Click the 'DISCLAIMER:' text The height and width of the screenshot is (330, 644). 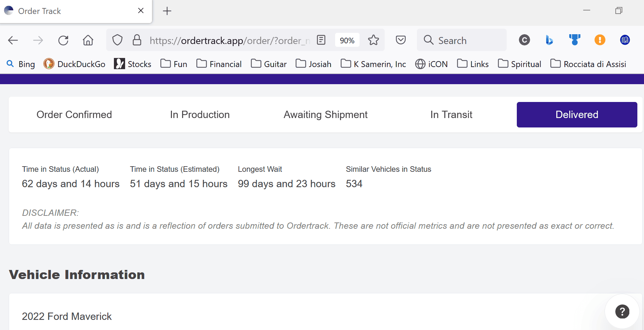click(50, 213)
